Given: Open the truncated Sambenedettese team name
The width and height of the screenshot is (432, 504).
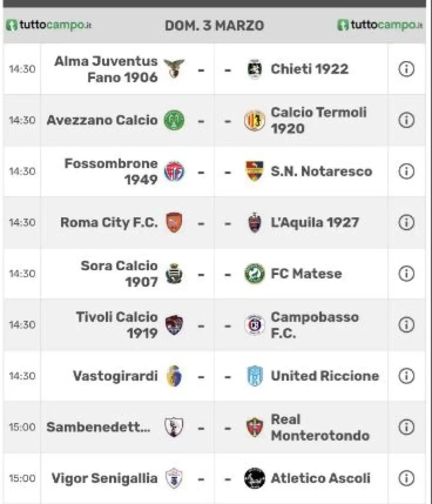Looking at the screenshot, I should tap(99, 427).
